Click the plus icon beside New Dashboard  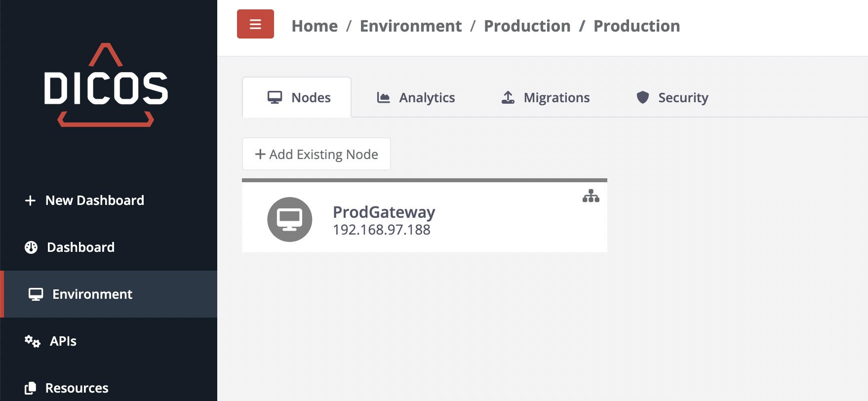30,200
